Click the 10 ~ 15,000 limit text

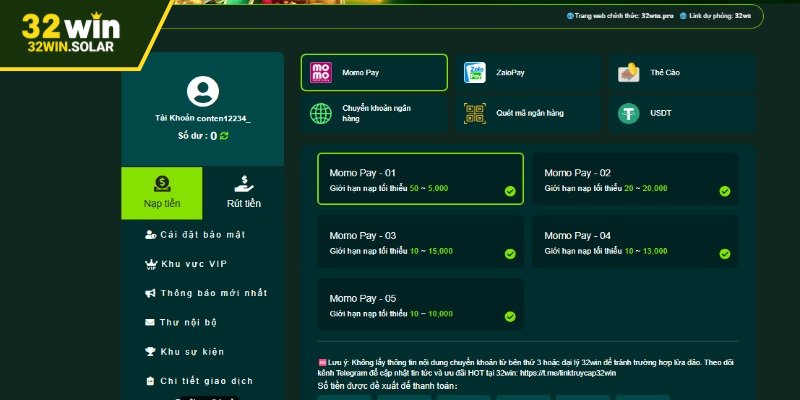431,252
